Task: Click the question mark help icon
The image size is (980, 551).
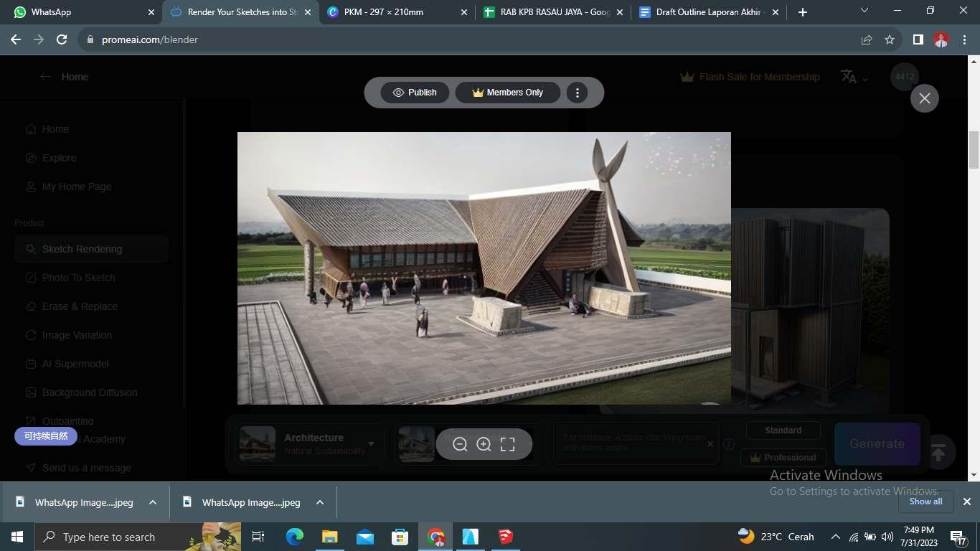Action: [x=729, y=444]
